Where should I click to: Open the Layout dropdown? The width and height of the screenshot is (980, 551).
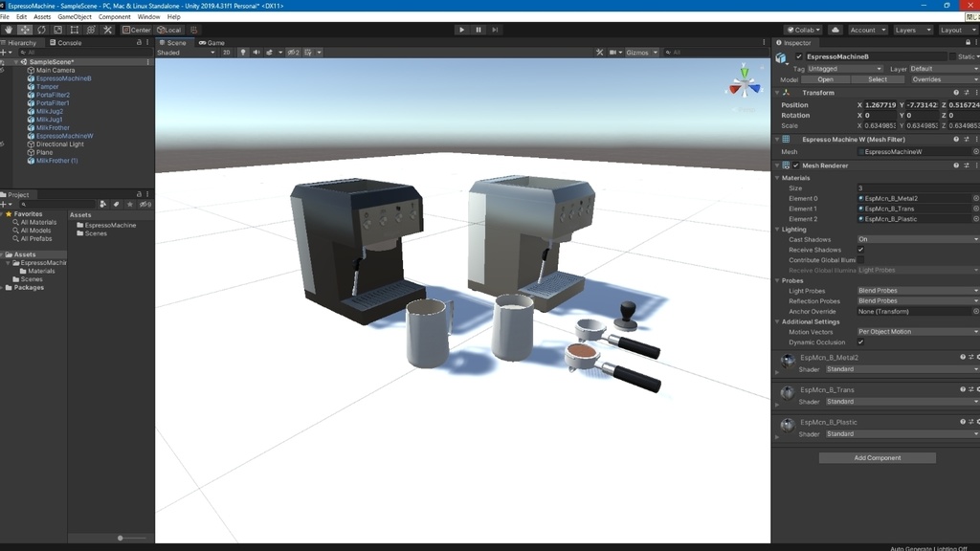pos(957,30)
